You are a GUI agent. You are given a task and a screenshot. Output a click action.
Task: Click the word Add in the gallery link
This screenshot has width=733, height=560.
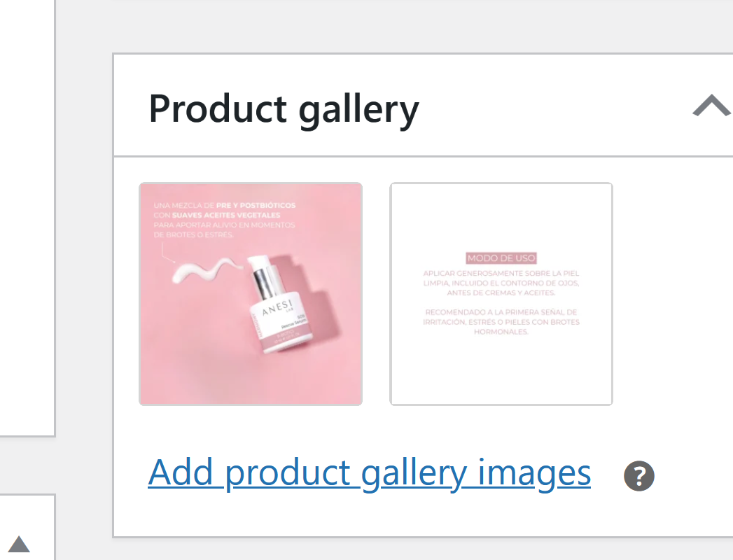tap(181, 472)
